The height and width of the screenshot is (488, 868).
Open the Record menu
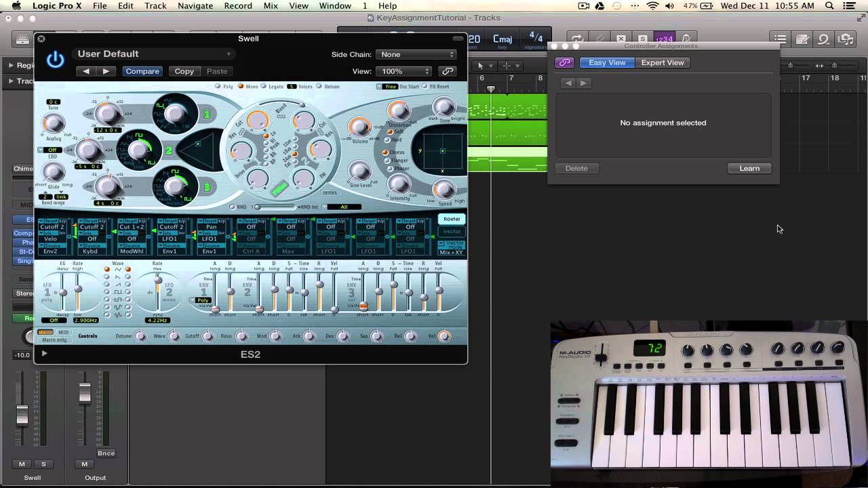(238, 6)
